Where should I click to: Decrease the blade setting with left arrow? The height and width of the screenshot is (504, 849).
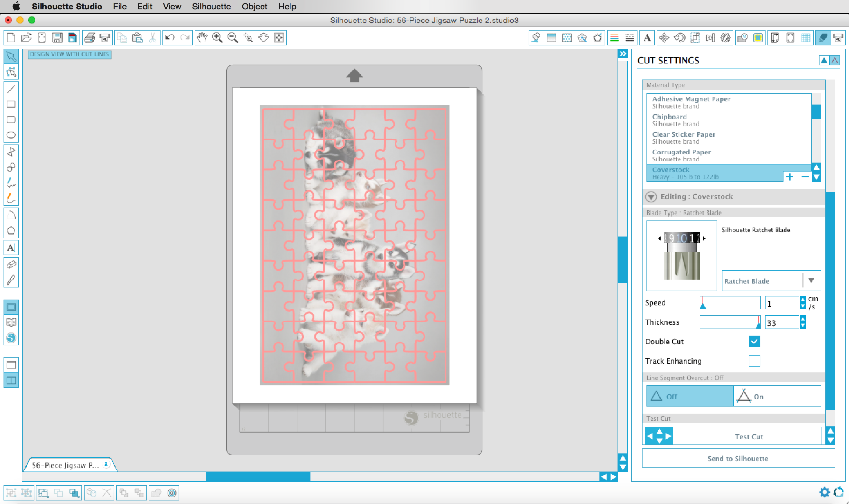tap(659, 238)
